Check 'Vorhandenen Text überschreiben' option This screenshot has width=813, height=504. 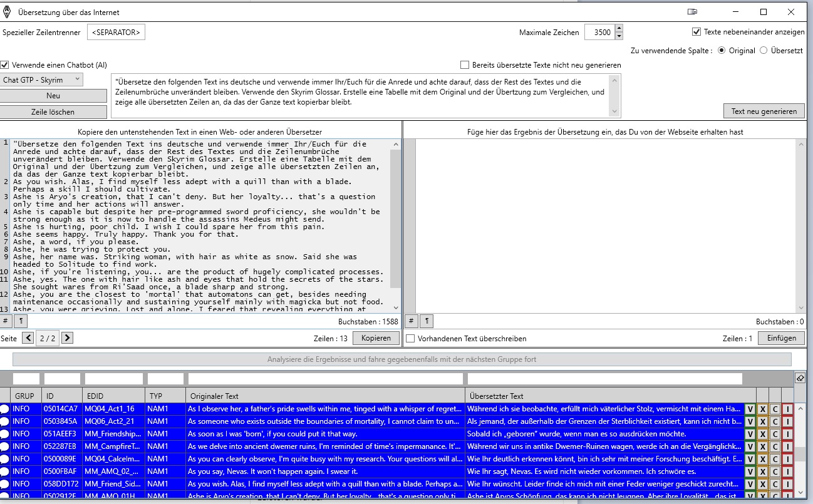[x=410, y=339]
